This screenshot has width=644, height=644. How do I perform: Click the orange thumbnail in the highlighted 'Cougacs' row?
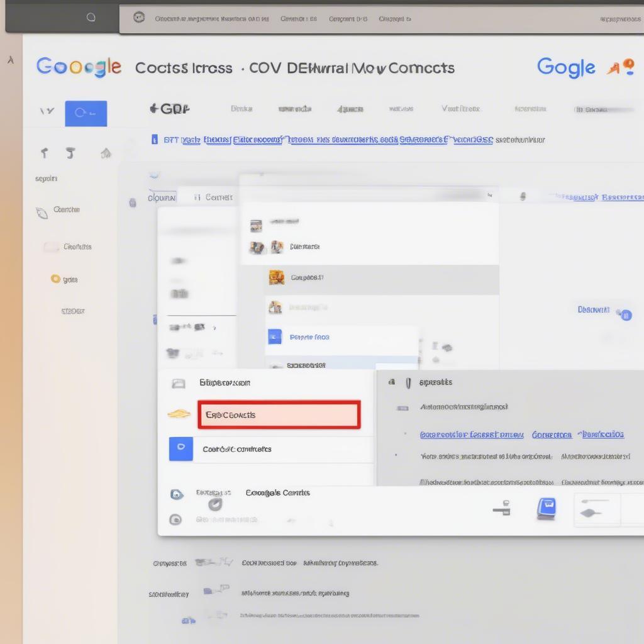tap(277, 277)
